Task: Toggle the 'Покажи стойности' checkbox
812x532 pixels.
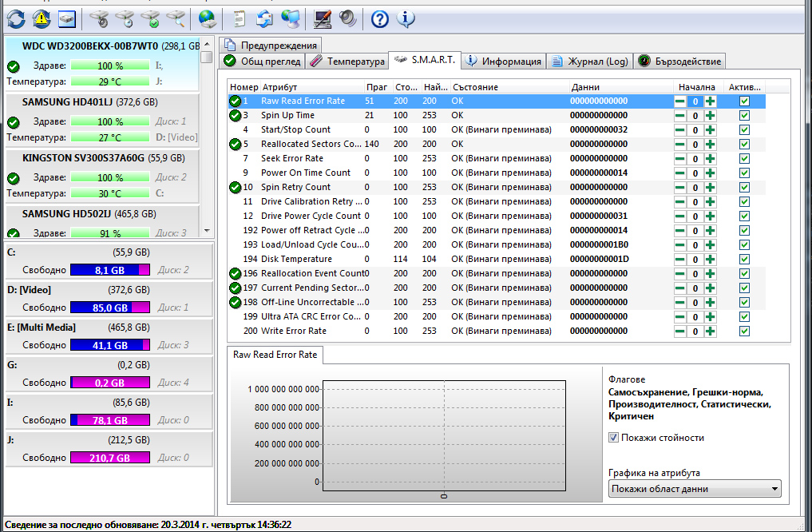Action: tap(614, 438)
